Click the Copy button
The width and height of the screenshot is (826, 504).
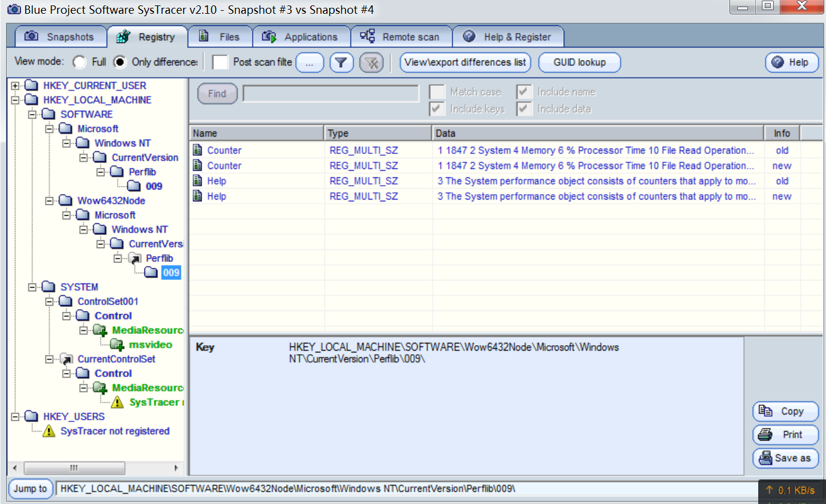coord(785,411)
